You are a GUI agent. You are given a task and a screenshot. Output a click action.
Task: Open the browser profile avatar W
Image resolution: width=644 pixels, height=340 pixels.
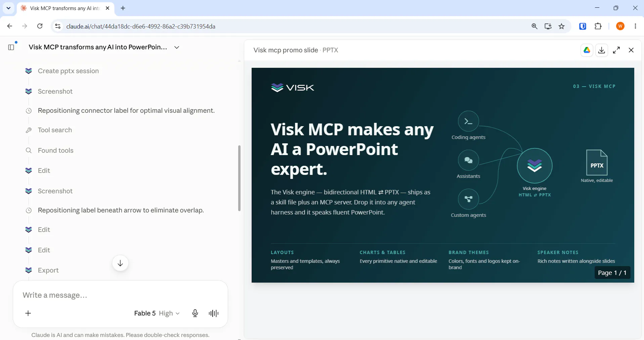pos(620,26)
